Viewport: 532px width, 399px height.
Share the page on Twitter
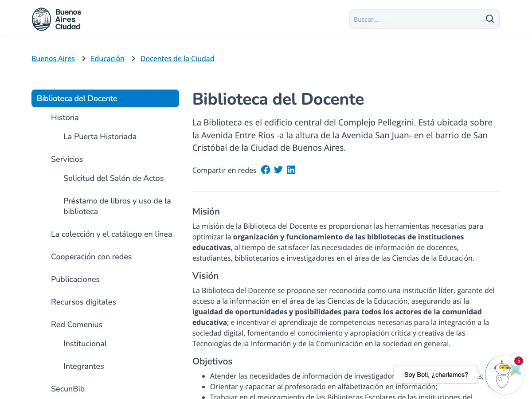coord(278,170)
